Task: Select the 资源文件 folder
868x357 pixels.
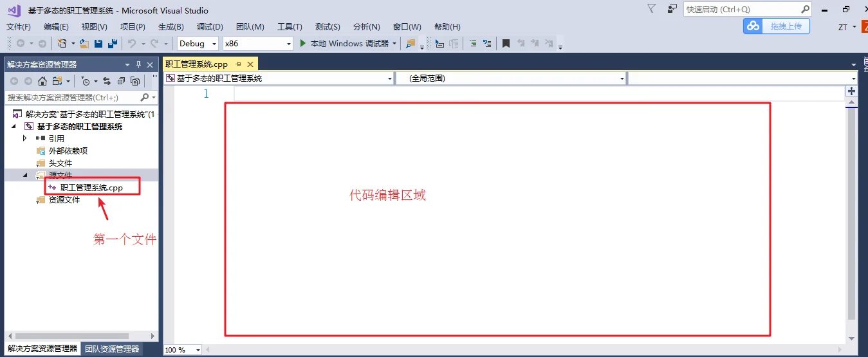Action: click(64, 199)
